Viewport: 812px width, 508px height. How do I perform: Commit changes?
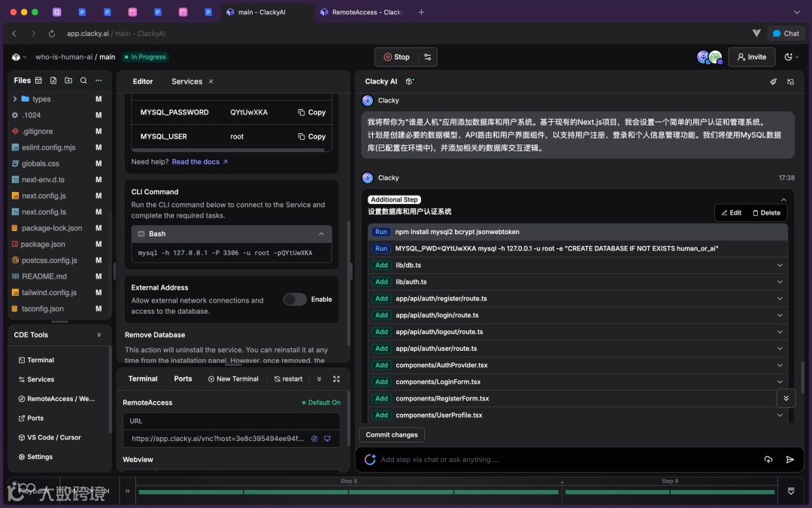(x=392, y=435)
